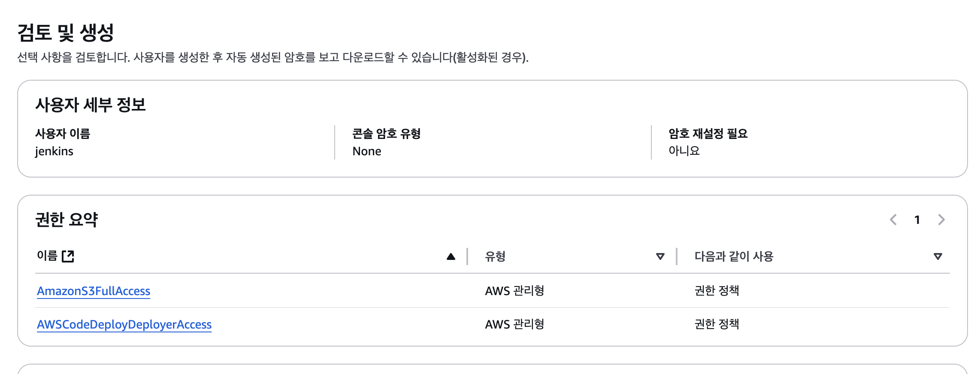The width and height of the screenshot is (980, 374).
Task: Open the 유형 column sort arrow
Action: click(x=660, y=256)
